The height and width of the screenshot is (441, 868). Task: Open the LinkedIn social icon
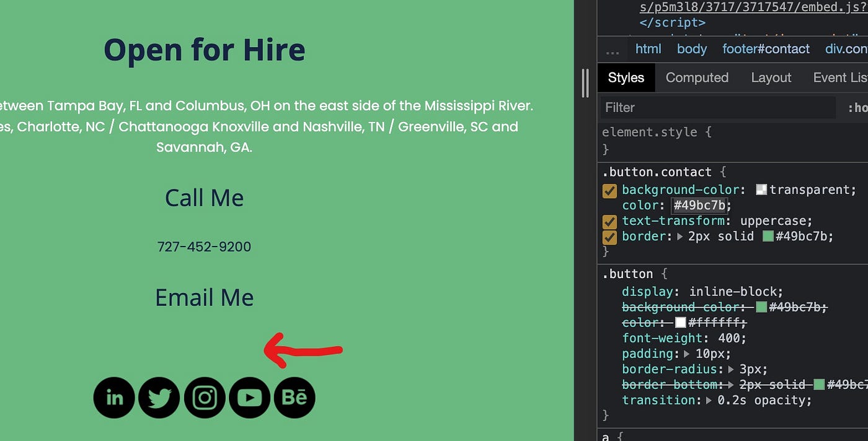click(x=114, y=398)
